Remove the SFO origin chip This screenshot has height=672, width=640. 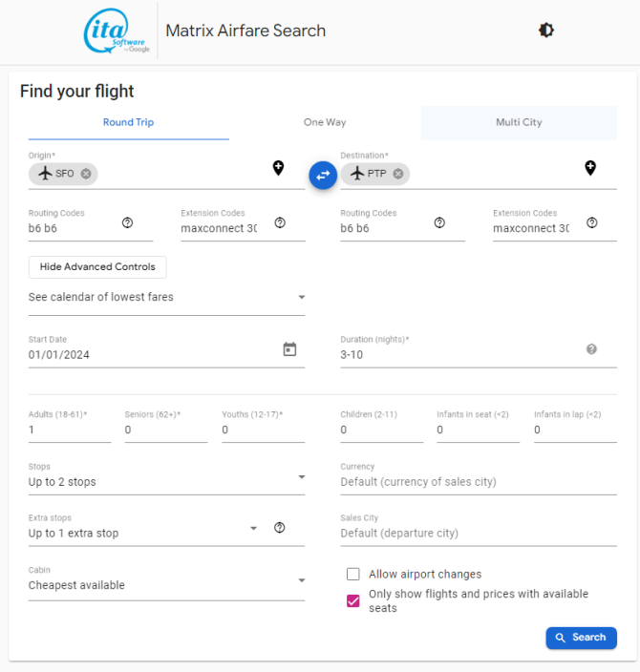tap(86, 174)
